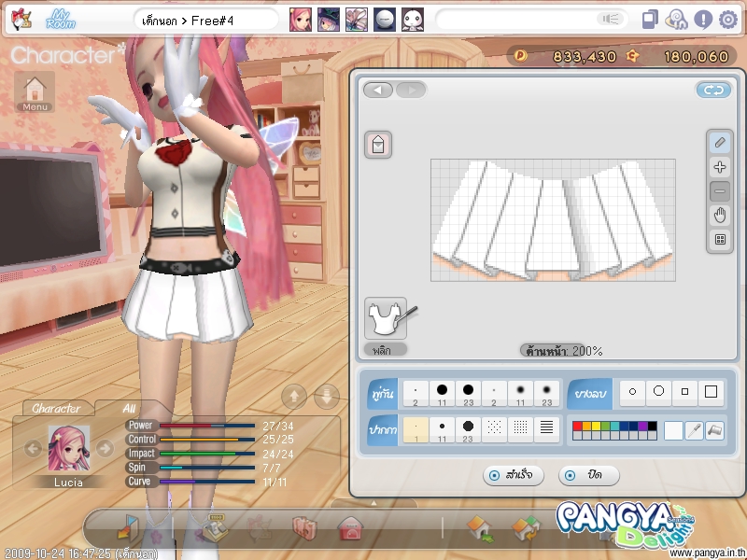Select previous character with left arrow

point(33,448)
